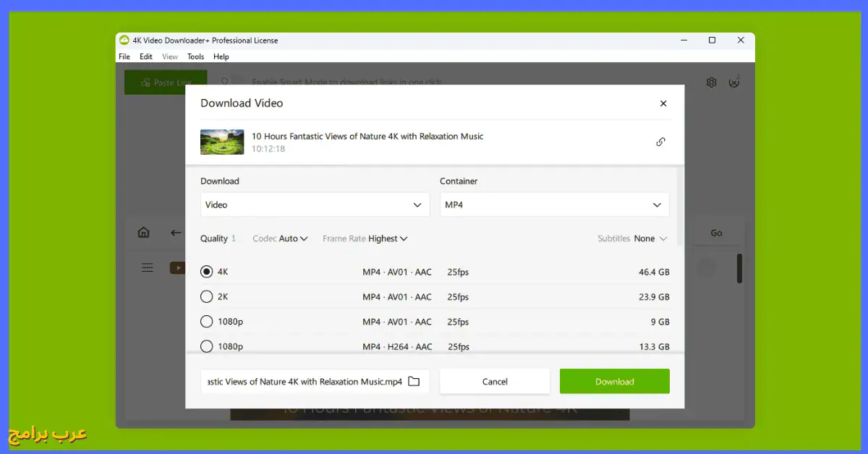
Task: Click the Go button in browser bar
Action: 716,233
